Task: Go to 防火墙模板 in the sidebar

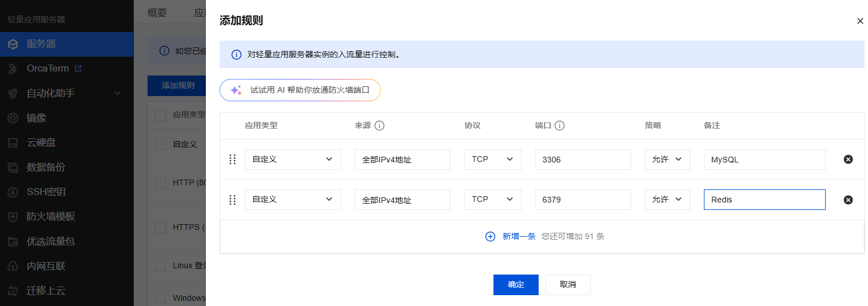Action: click(50, 217)
